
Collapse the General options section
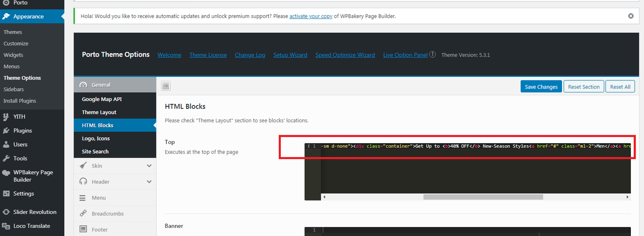tap(115, 85)
